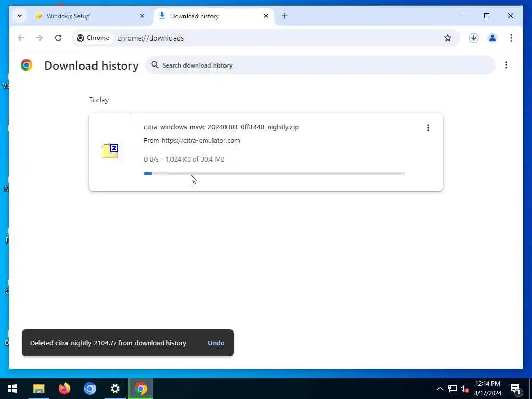Maximize the Chrome window

(x=486, y=16)
